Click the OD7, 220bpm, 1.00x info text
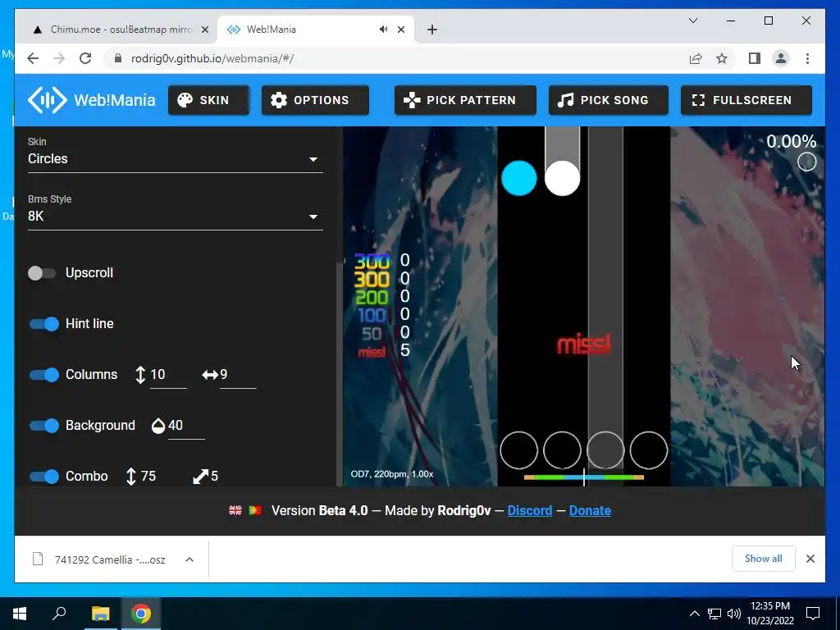This screenshot has width=840, height=630. pyautogui.click(x=392, y=474)
